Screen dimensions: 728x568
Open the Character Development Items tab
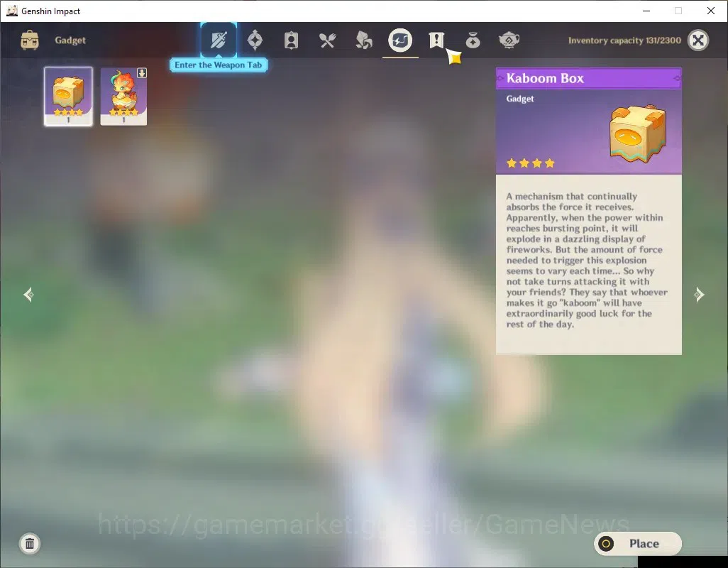[x=291, y=40]
